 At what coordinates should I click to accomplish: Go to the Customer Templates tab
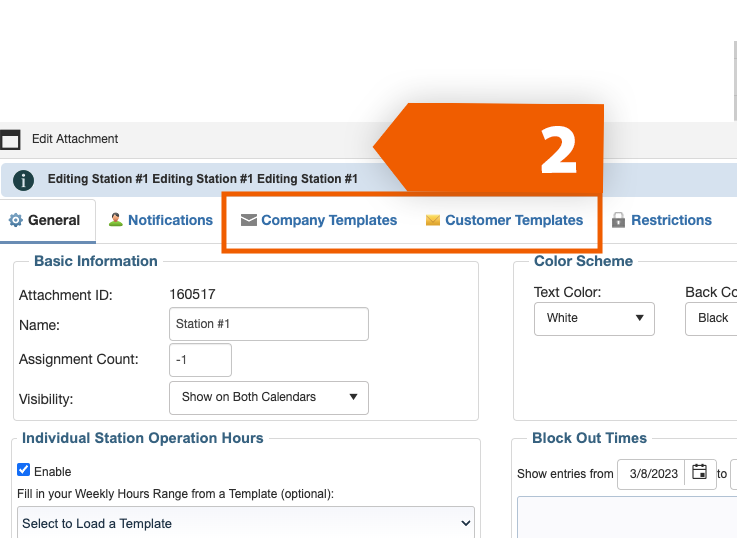click(514, 221)
